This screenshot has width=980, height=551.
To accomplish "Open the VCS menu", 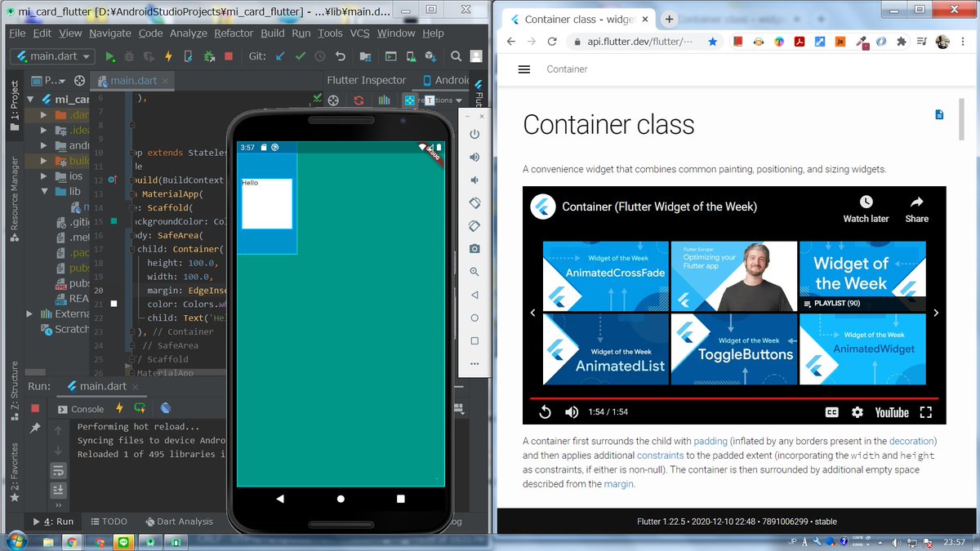I will pos(359,33).
